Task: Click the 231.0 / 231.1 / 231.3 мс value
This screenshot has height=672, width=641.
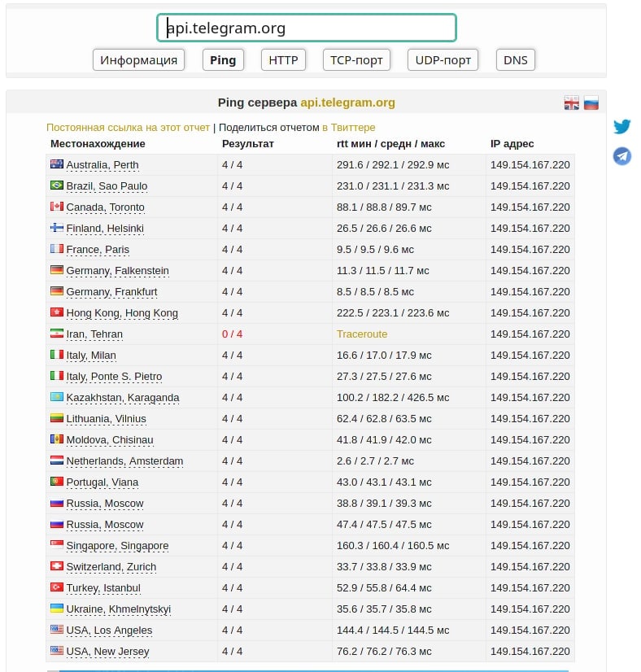Action: (393, 186)
